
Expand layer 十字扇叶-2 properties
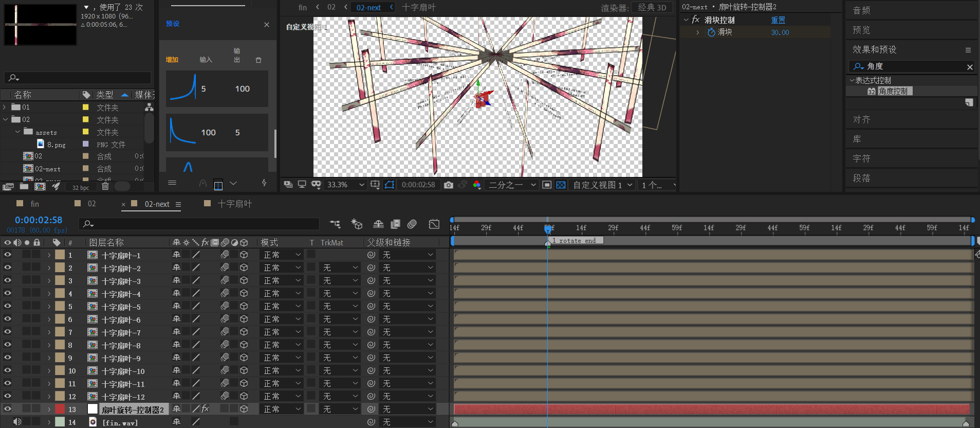click(49, 268)
